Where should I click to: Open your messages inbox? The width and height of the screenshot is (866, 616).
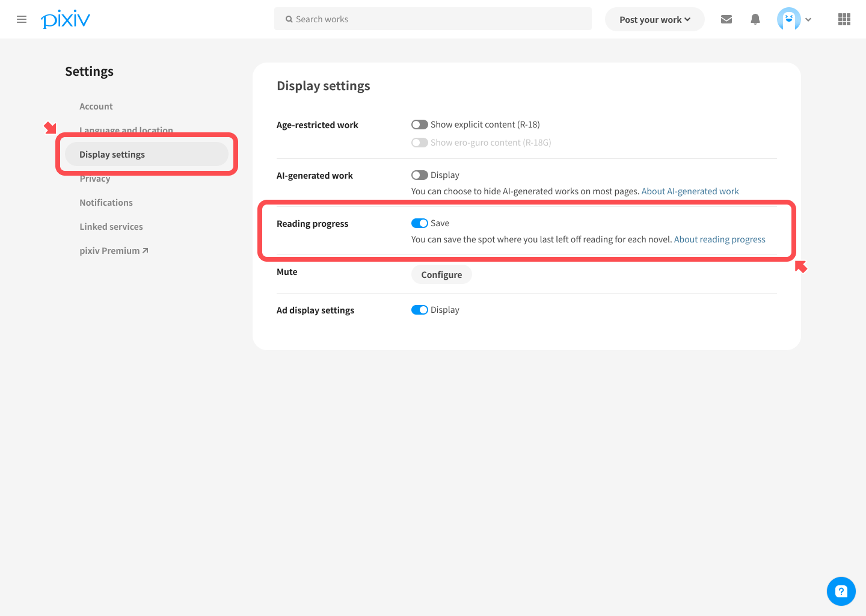coord(726,19)
